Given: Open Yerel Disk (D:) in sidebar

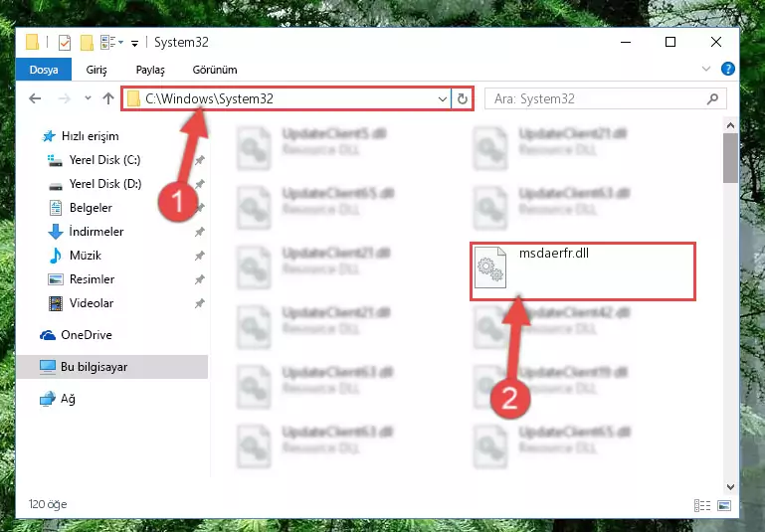Looking at the screenshot, I should [105, 184].
